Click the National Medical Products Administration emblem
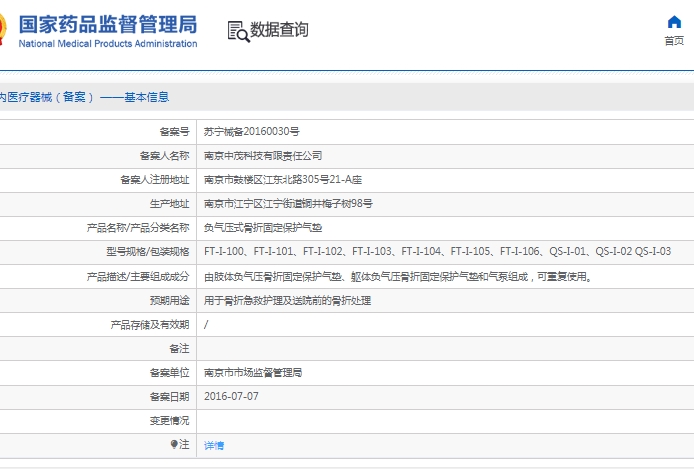Screen dimensions: 694x469 [3, 30]
